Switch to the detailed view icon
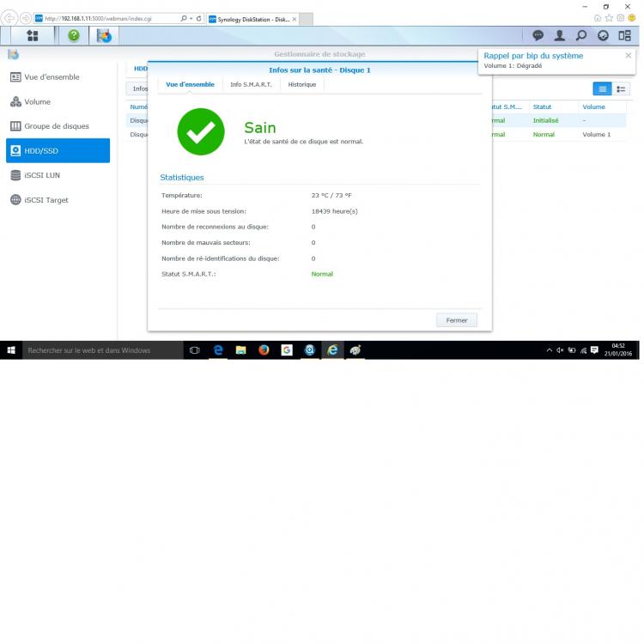 pyautogui.click(x=621, y=88)
